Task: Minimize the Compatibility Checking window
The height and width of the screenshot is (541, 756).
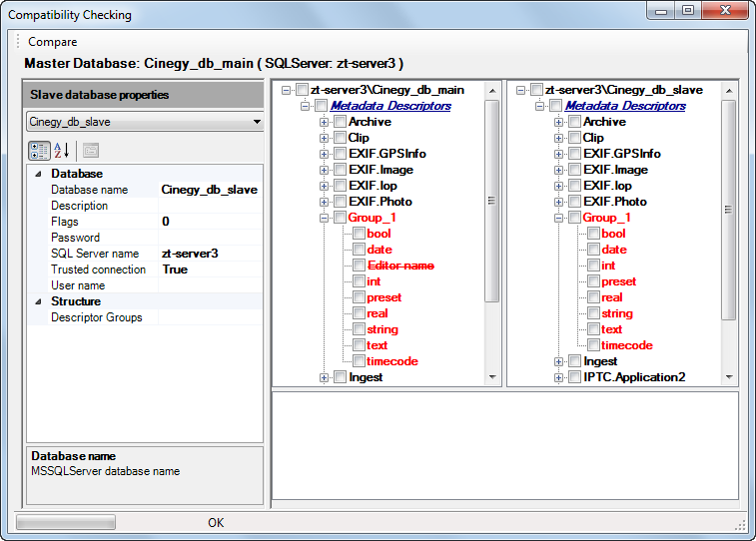Action: (x=661, y=11)
